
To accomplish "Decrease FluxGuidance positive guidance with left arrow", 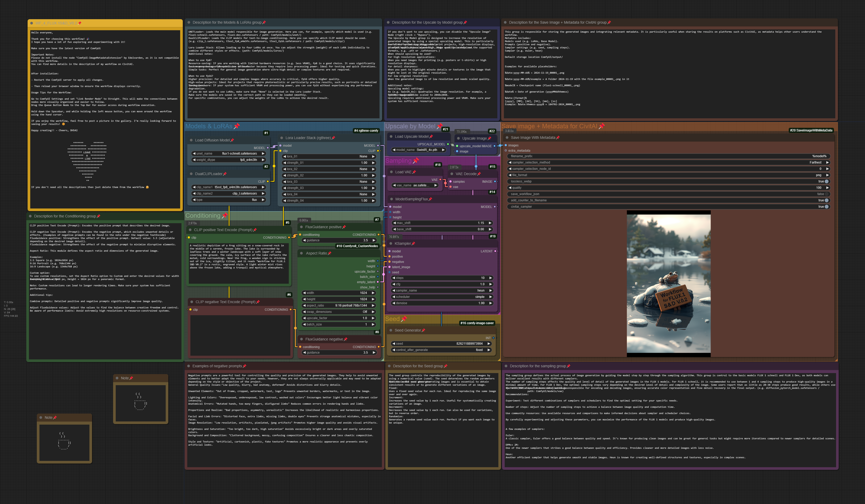I will [x=305, y=241].
